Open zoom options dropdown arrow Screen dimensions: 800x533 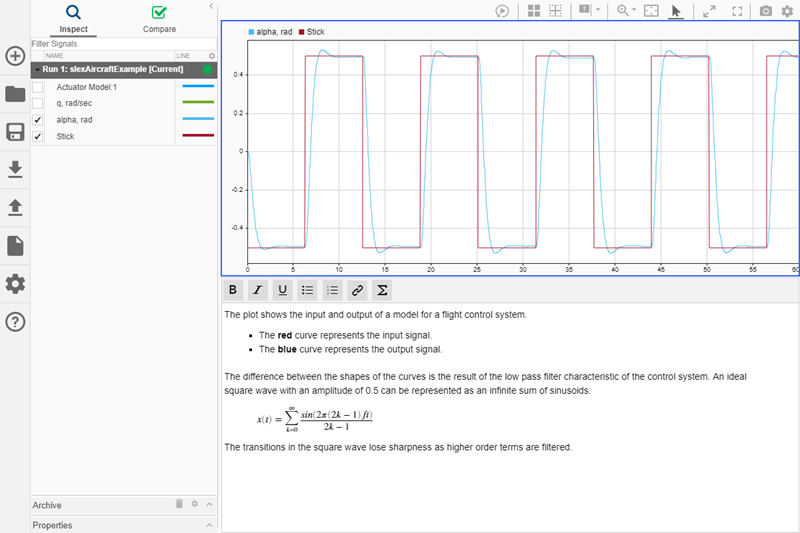click(634, 9)
